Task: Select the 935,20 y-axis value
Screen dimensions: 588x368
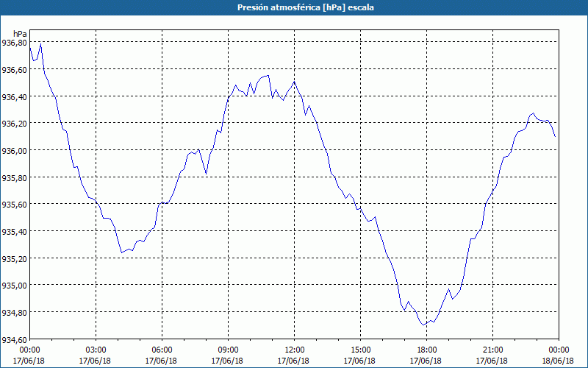Action: coord(14,259)
